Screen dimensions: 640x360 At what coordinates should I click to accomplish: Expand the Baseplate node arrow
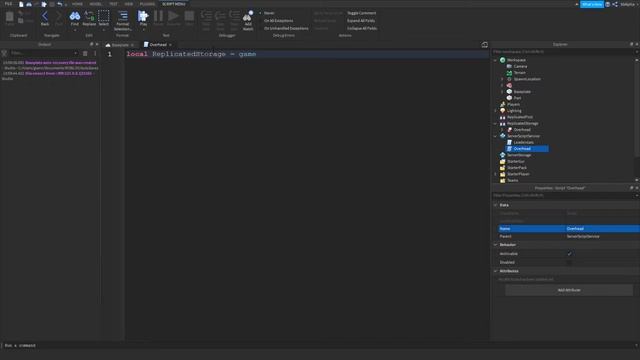[x=502, y=92]
